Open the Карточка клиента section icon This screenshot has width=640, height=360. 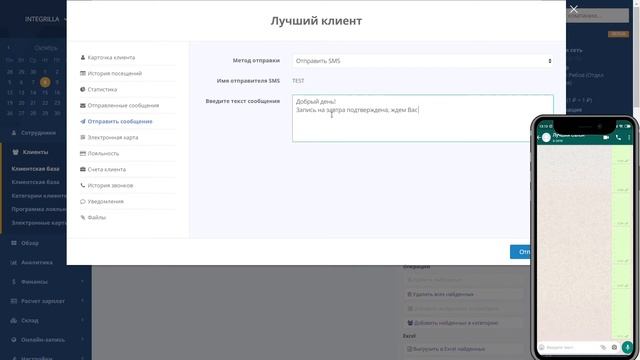pos(83,58)
